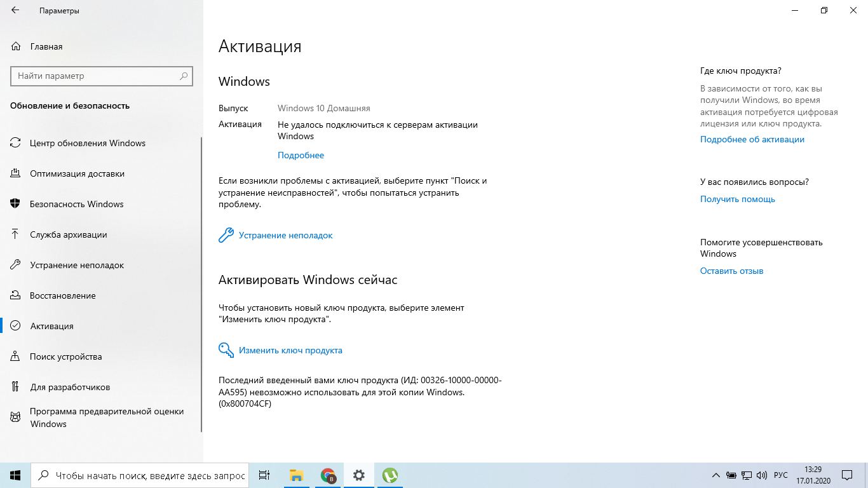Click the Поиск устройства icon
This screenshot has width=868, height=488.
15,356
